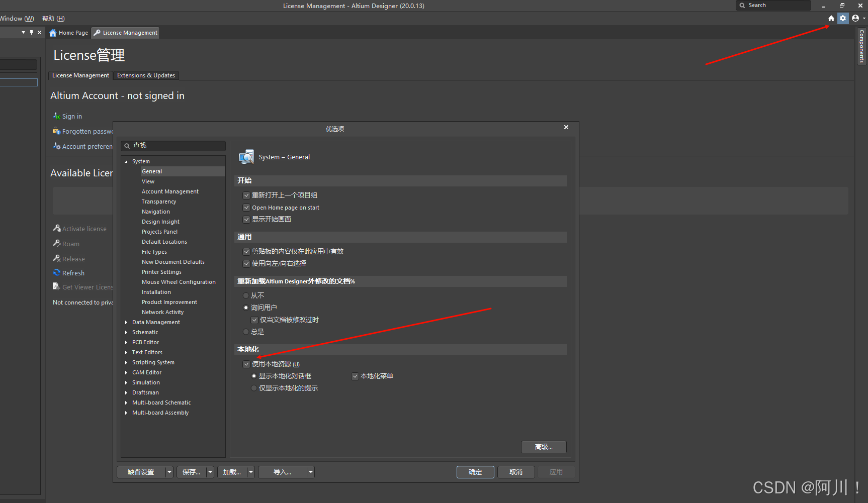Open the 缺省设置 dropdown arrow

click(169, 472)
